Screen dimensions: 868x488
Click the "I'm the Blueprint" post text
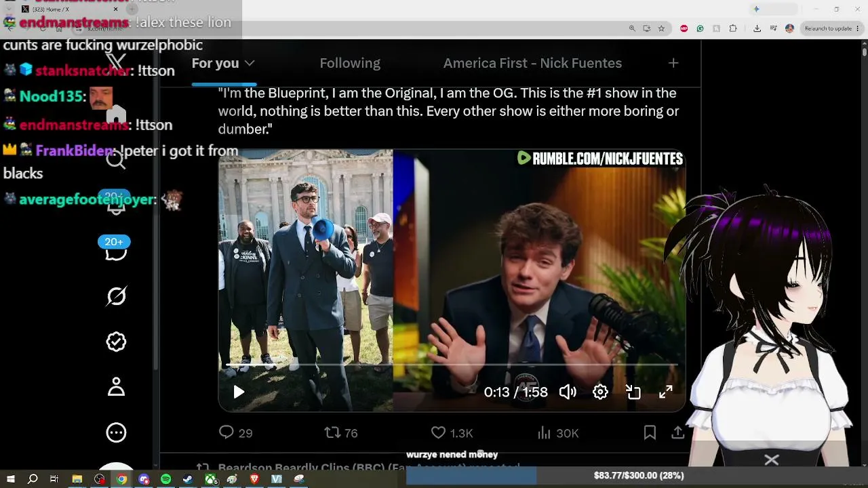point(448,111)
